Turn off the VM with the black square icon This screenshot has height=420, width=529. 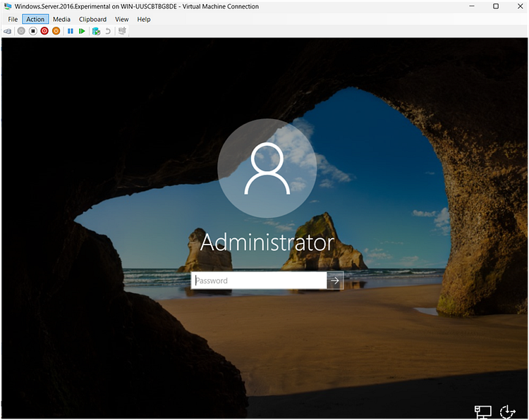(32, 31)
